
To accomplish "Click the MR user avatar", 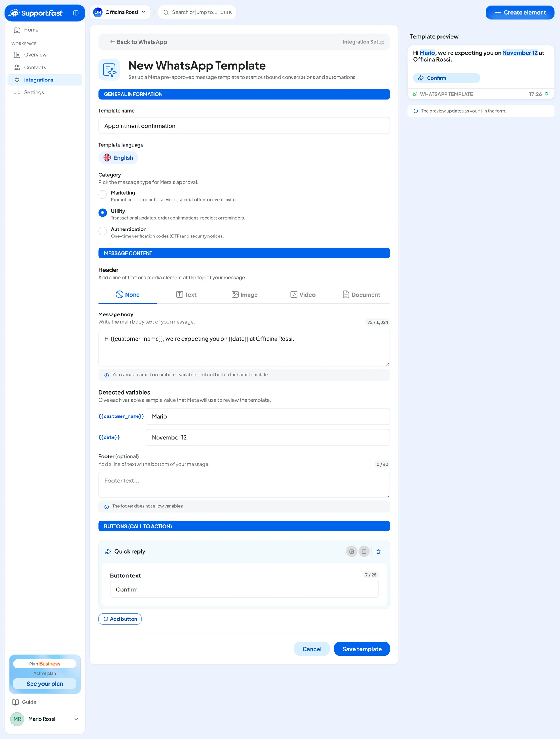I will click(x=17, y=719).
